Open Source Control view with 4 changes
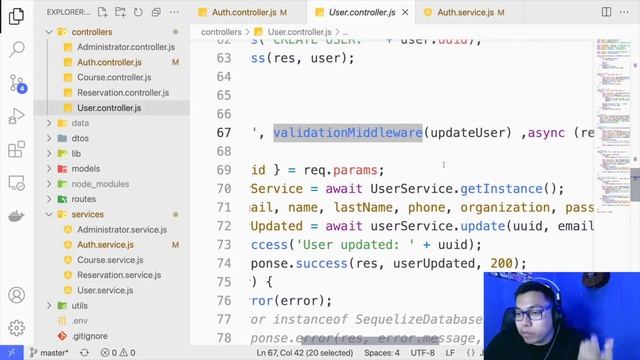640x360 pixels. pyautogui.click(x=17, y=83)
